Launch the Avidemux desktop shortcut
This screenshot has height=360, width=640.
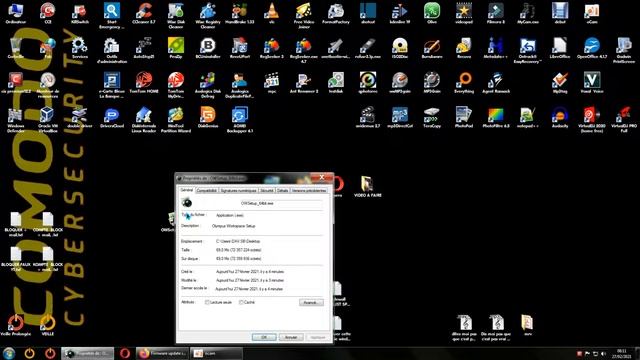pos(368,118)
